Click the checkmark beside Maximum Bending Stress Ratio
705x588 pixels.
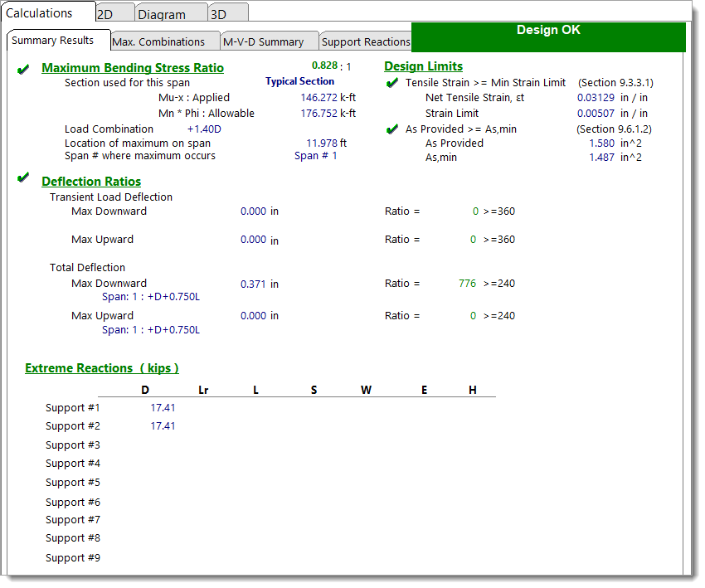[x=22, y=70]
